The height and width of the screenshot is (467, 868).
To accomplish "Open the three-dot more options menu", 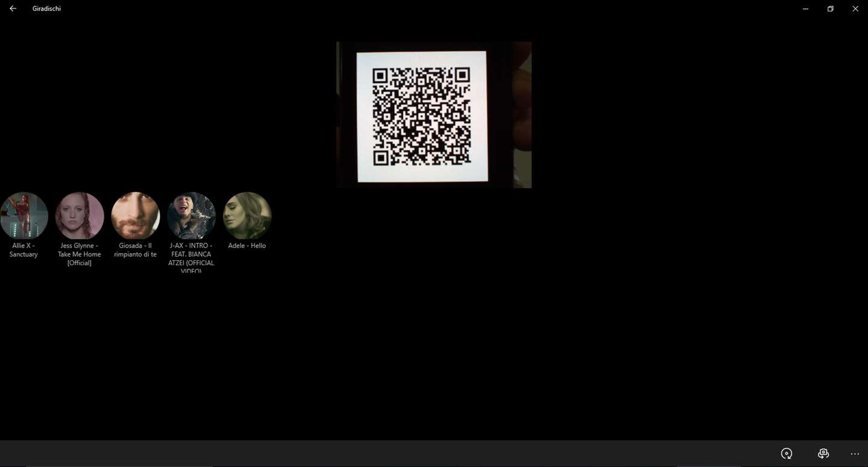I will 855,454.
